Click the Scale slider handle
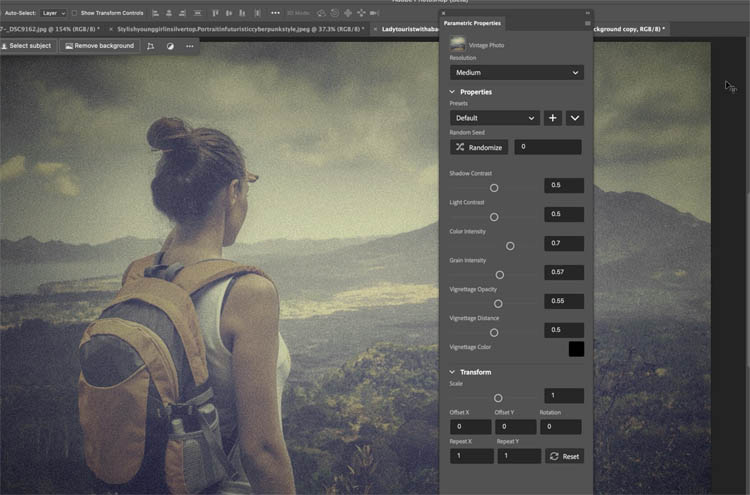The image size is (750, 495). point(498,398)
